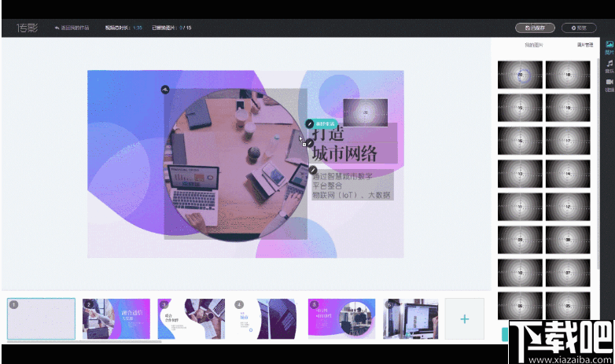Screen dimensions: 615x364
Task: Click the edit pencil beside the teal tag label
Action: point(309,124)
